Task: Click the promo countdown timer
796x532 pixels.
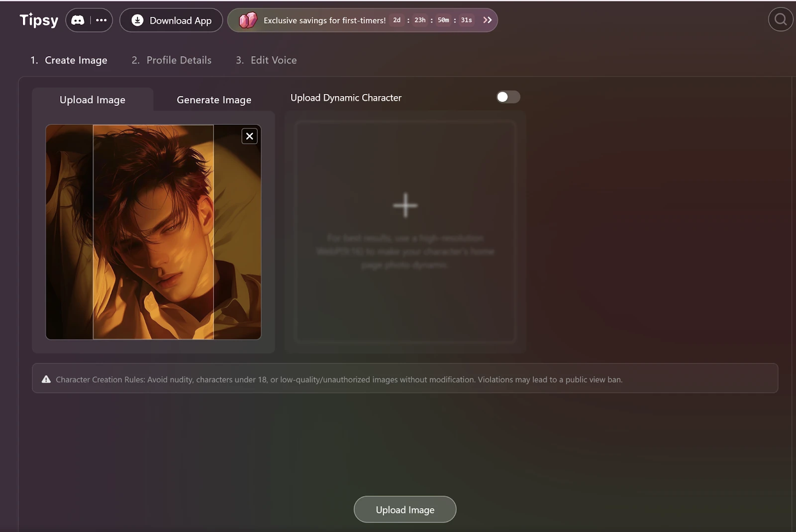Action: coord(432,20)
